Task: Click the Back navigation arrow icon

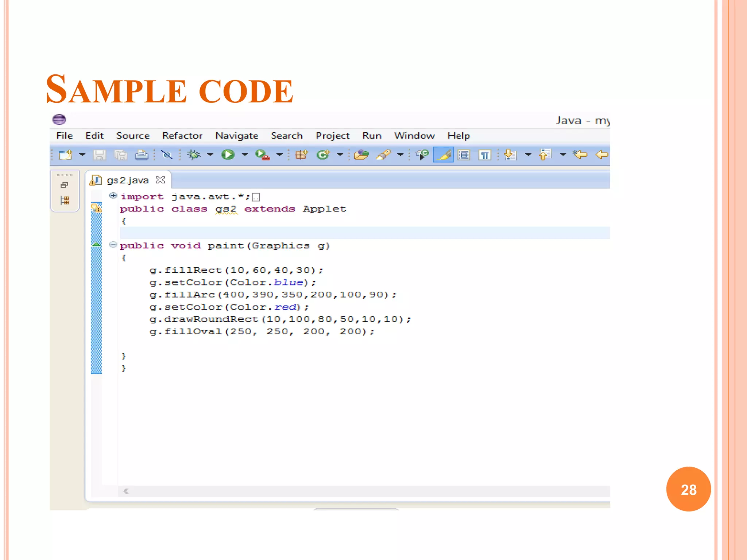Action: (602, 155)
